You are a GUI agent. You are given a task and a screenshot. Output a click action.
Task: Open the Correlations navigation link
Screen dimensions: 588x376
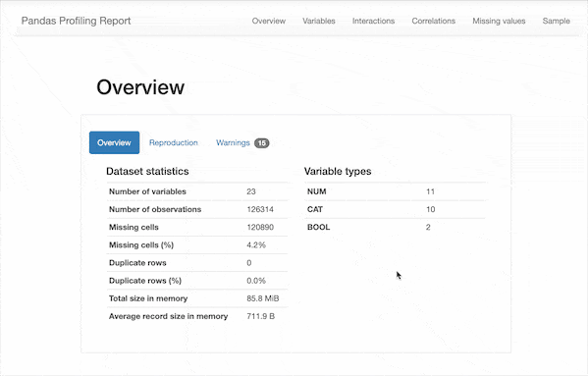pos(434,21)
